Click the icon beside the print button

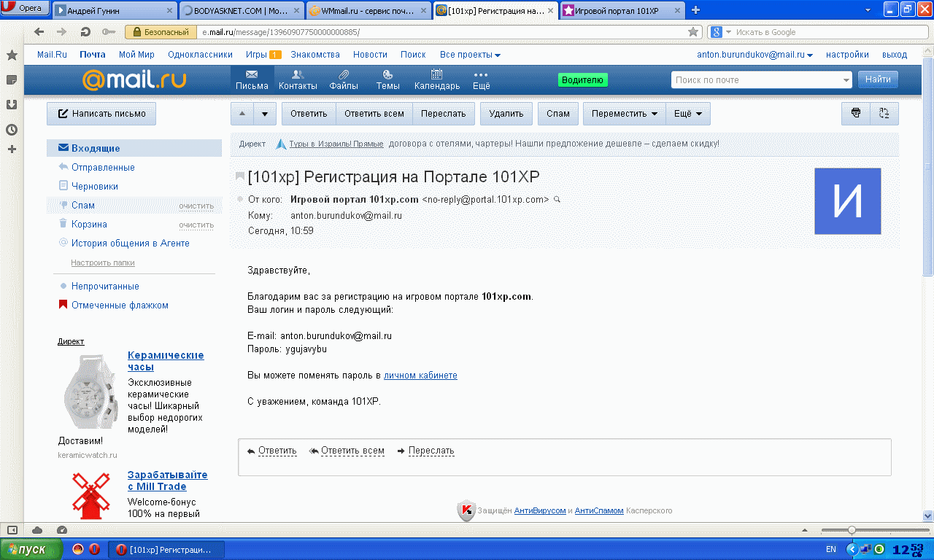[884, 114]
